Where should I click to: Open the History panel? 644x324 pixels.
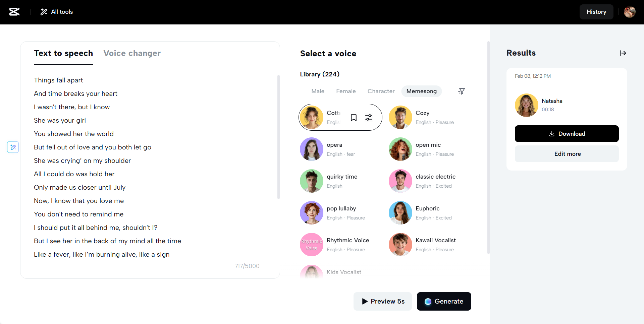596,12
